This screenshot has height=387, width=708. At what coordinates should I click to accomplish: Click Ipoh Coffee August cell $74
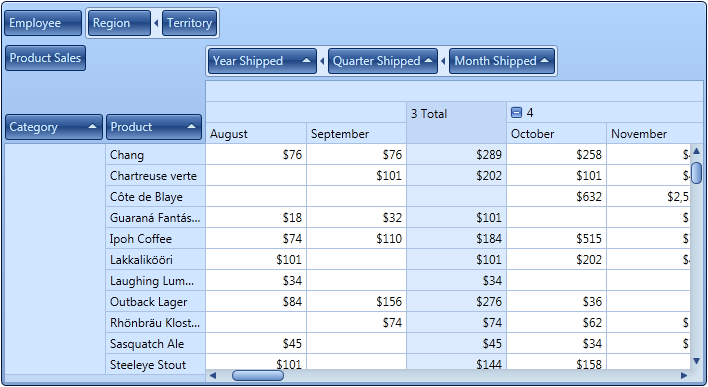[x=256, y=239]
